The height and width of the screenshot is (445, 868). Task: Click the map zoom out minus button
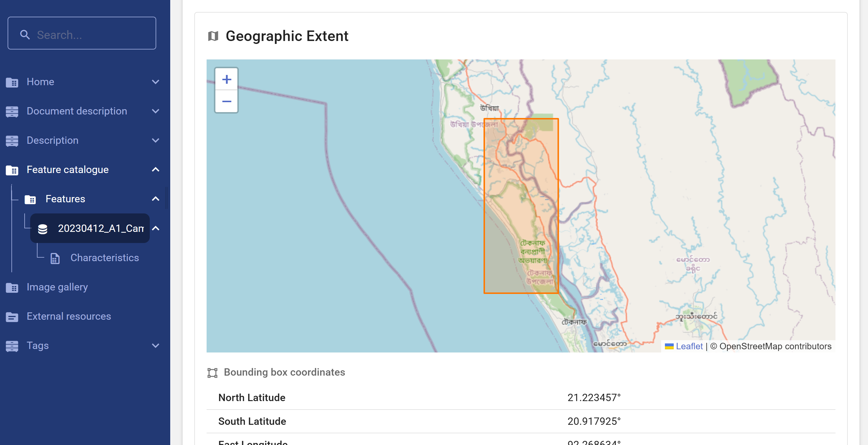tap(227, 101)
